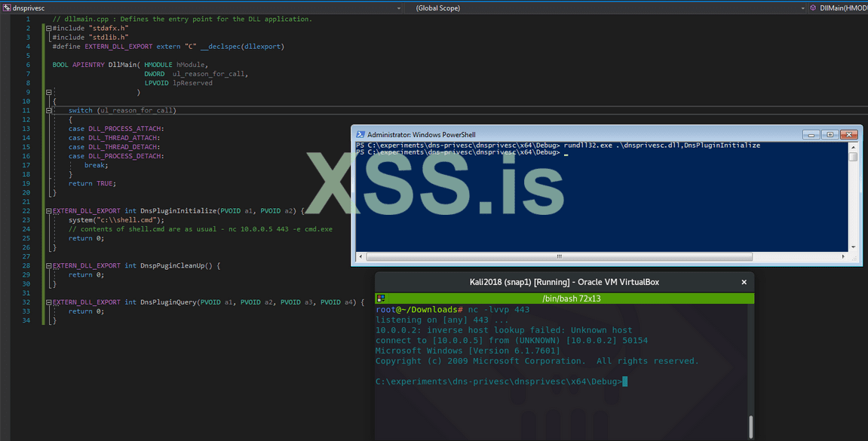Click the PowerShell horizontal scrollbar left arrow

[x=361, y=257]
